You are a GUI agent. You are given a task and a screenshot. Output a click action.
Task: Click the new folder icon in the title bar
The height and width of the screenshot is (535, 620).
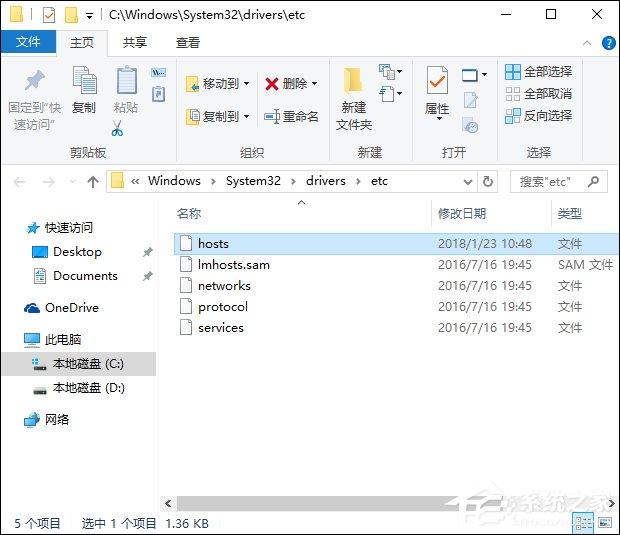pyautogui.click(x=71, y=15)
